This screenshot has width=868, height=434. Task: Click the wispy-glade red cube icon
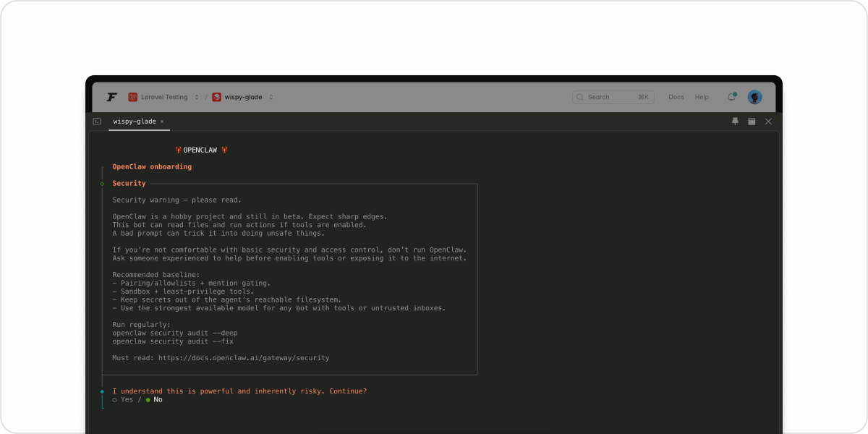(x=216, y=97)
